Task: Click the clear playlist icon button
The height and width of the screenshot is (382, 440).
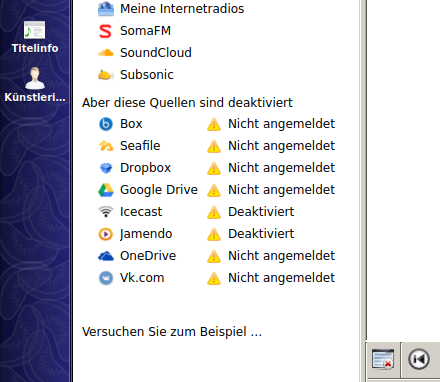Action: point(383,359)
